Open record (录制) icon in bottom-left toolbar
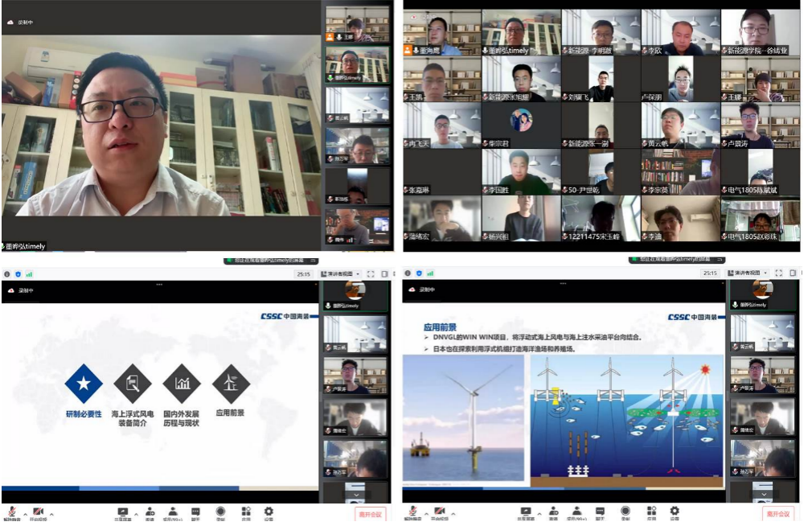The height and width of the screenshot is (526, 812). click(220, 512)
